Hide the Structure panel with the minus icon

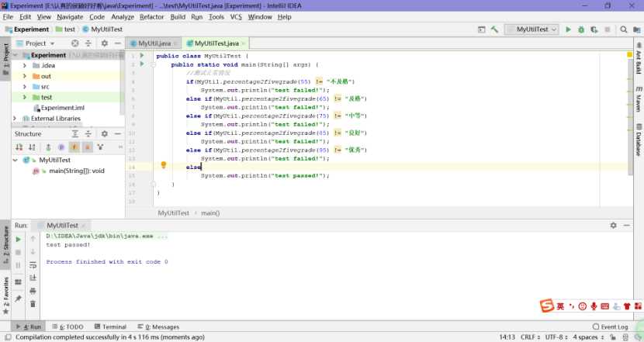pyautogui.click(x=117, y=134)
